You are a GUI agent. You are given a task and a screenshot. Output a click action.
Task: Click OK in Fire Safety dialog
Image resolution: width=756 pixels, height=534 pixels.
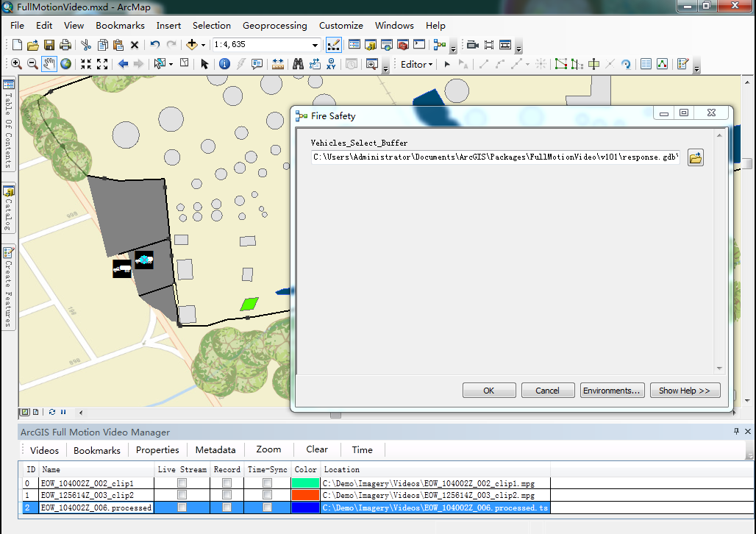click(489, 391)
